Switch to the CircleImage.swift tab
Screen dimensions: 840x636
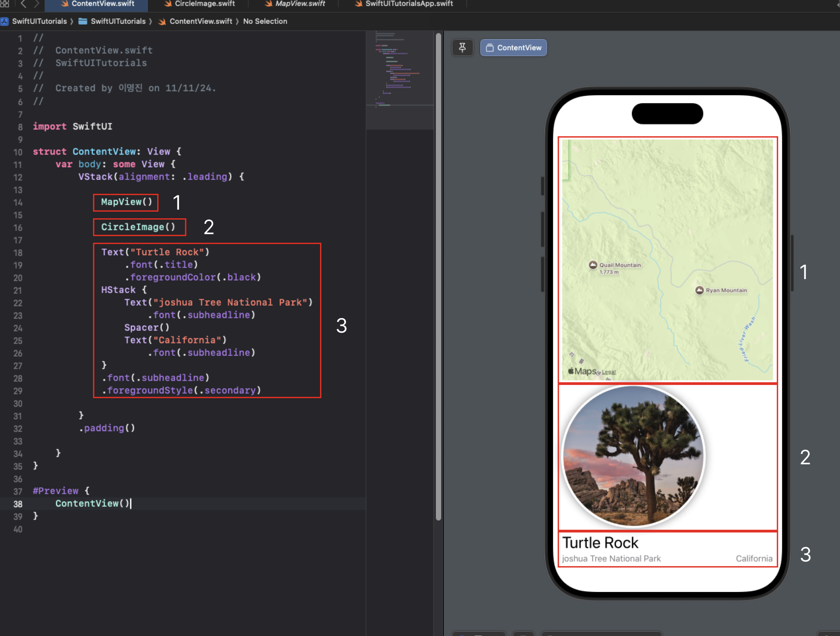click(204, 4)
